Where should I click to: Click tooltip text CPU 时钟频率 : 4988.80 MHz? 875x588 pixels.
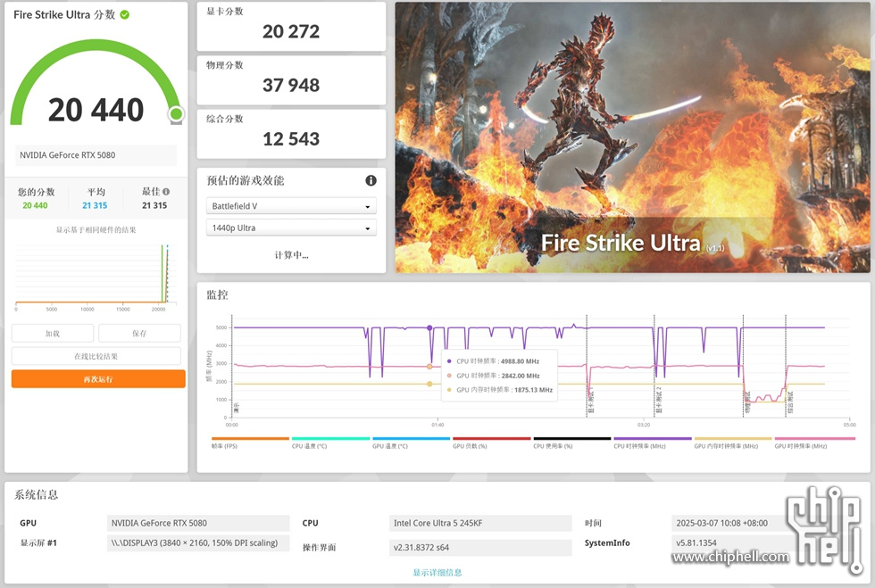(498, 361)
